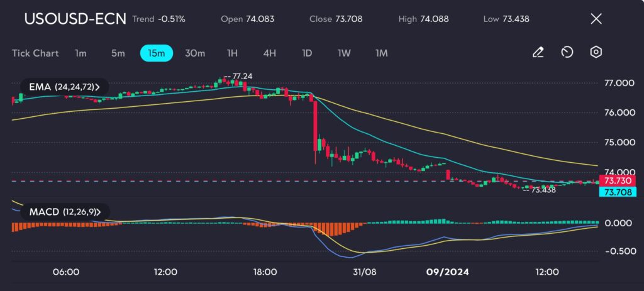Select the 1m timeframe
The image size is (644, 291).
point(80,53)
